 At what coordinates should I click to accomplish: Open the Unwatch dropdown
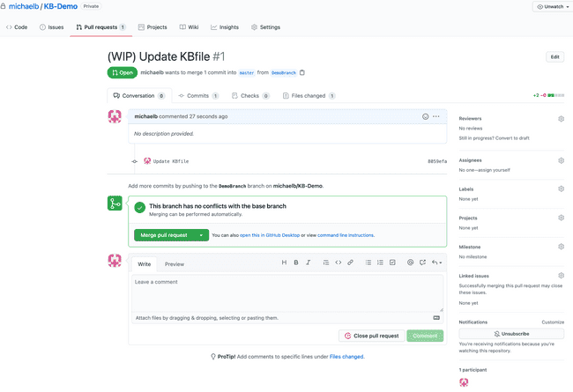click(x=553, y=6)
